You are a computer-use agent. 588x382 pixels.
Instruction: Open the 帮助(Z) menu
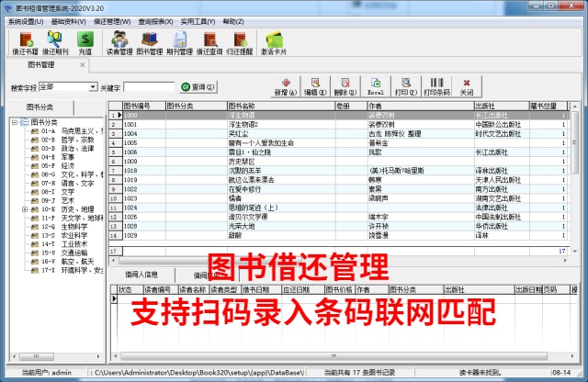point(233,22)
